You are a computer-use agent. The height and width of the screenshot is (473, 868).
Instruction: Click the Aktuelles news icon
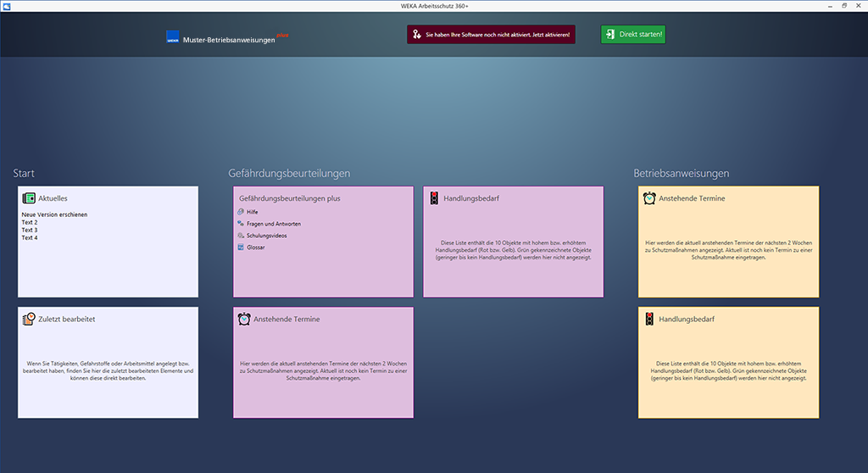tap(29, 198)
